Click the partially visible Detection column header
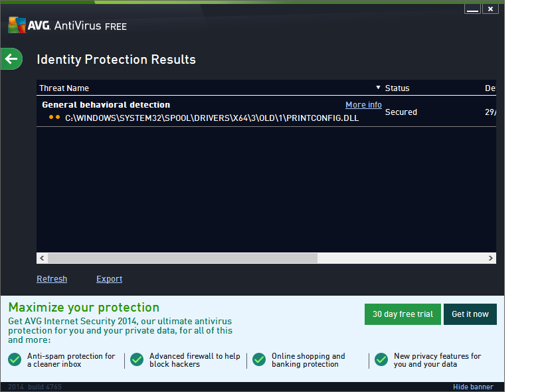The image size is (544, 392). 490,88
